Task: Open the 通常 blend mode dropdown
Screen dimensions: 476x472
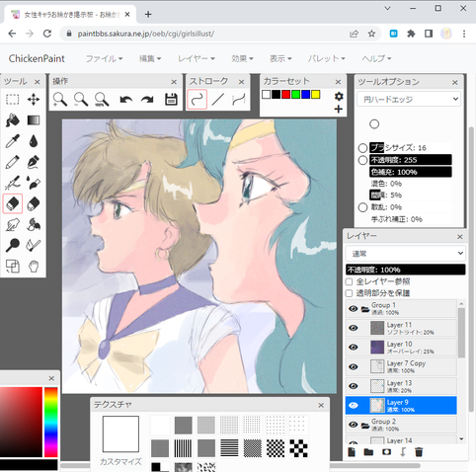Action: (x=406, y=254)
